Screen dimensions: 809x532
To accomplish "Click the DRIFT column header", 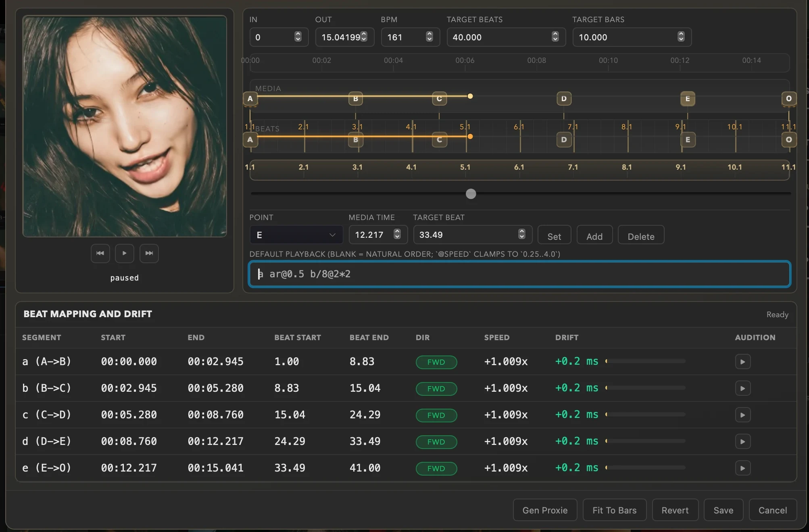I will click(567, 337).
